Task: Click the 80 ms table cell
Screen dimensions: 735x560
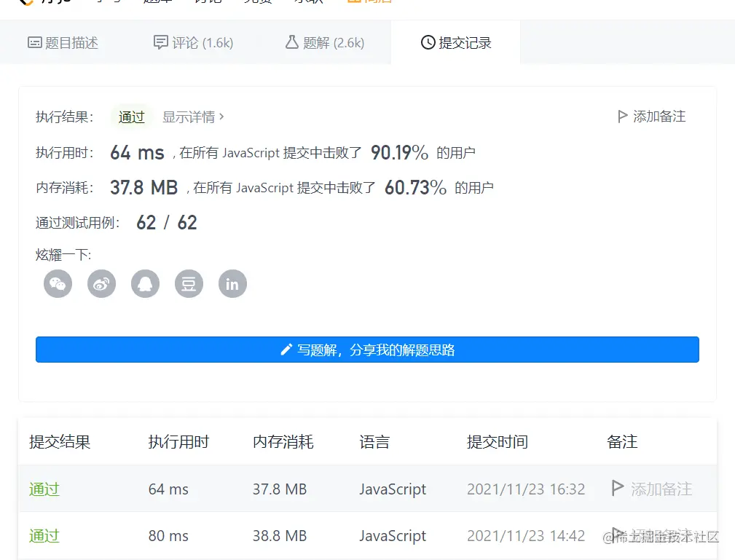Action: point(168,536)
